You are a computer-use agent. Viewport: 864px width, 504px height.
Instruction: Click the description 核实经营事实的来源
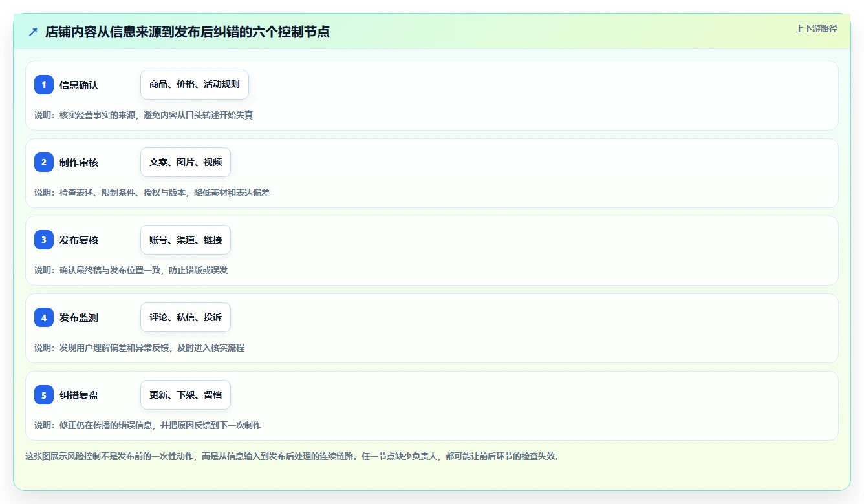97,115
